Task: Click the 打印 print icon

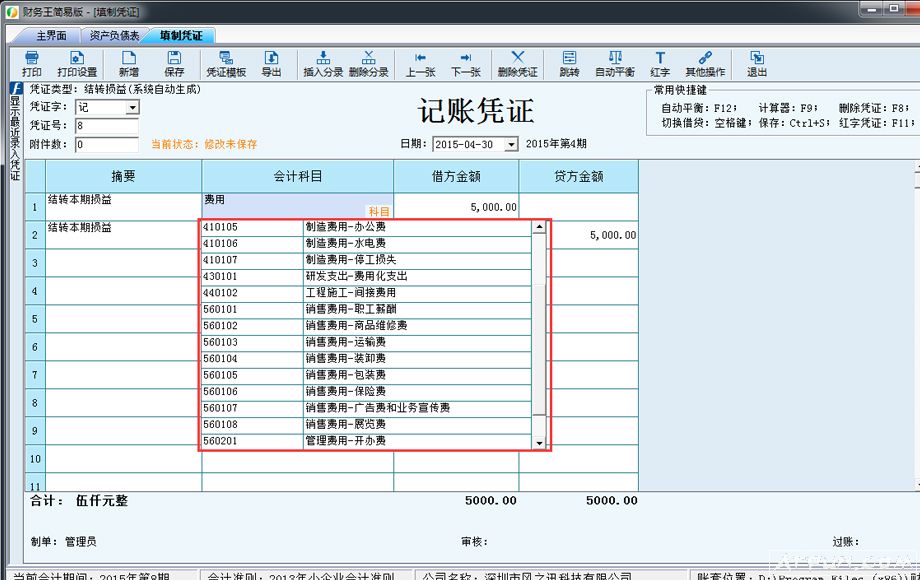Action: tap(33, 62)
